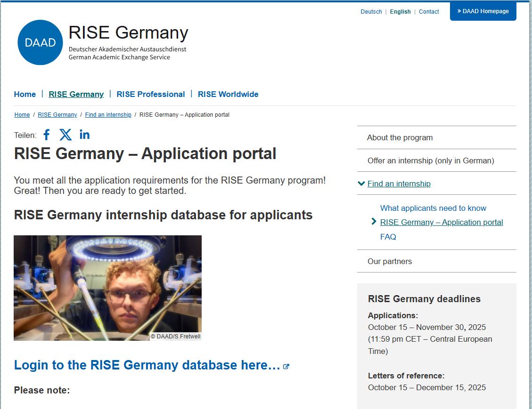Screen dimensions: 532x409
Task: Open the Contact page
Action: click(429, 11)
